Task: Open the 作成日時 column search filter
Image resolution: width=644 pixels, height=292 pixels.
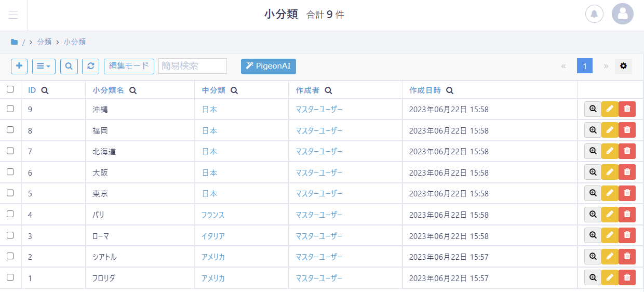Action: pyautogui.click(x=450, y=90)
